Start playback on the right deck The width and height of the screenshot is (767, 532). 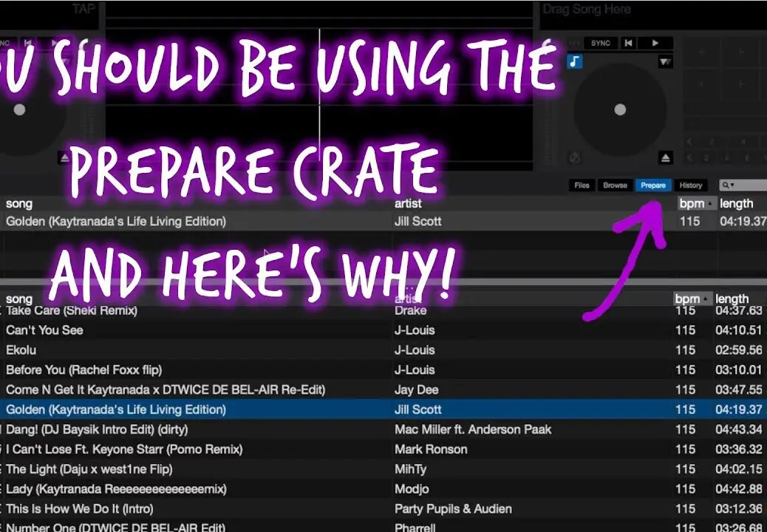(x=655, y=43)
